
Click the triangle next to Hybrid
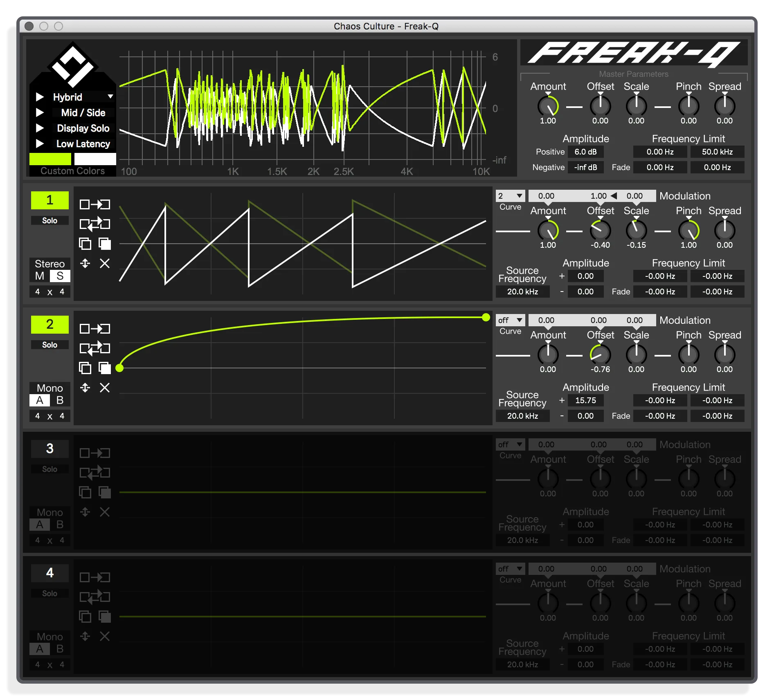[40, 97]
